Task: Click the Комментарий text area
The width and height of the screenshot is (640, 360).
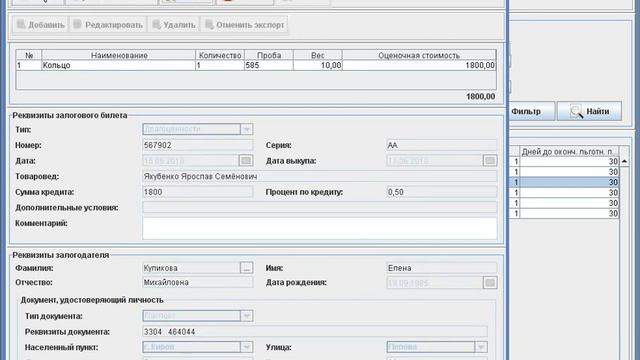Action: (320, 228)
